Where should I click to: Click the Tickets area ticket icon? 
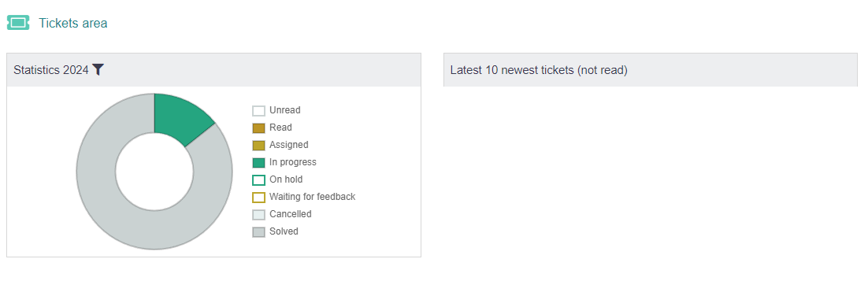click(17, 23)
